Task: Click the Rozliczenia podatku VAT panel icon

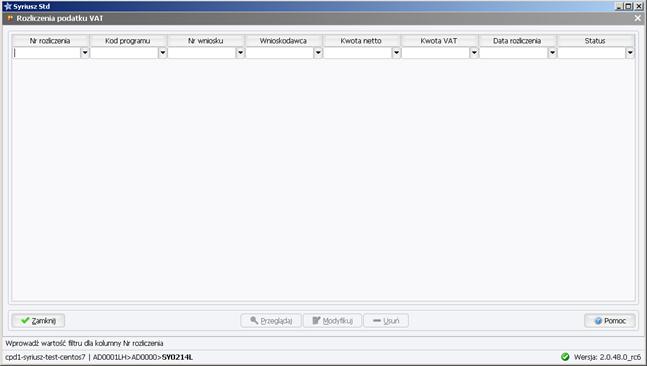Action: 10,18
